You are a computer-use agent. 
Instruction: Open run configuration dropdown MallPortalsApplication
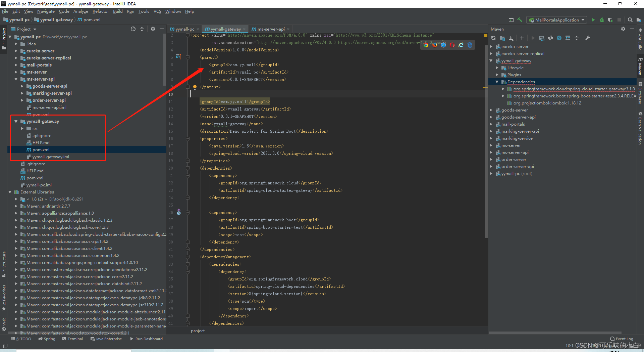557,20
